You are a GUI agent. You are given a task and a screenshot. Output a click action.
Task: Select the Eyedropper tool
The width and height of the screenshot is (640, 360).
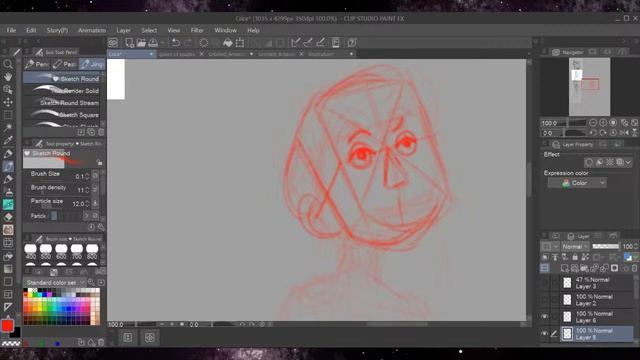click(8, 141)
